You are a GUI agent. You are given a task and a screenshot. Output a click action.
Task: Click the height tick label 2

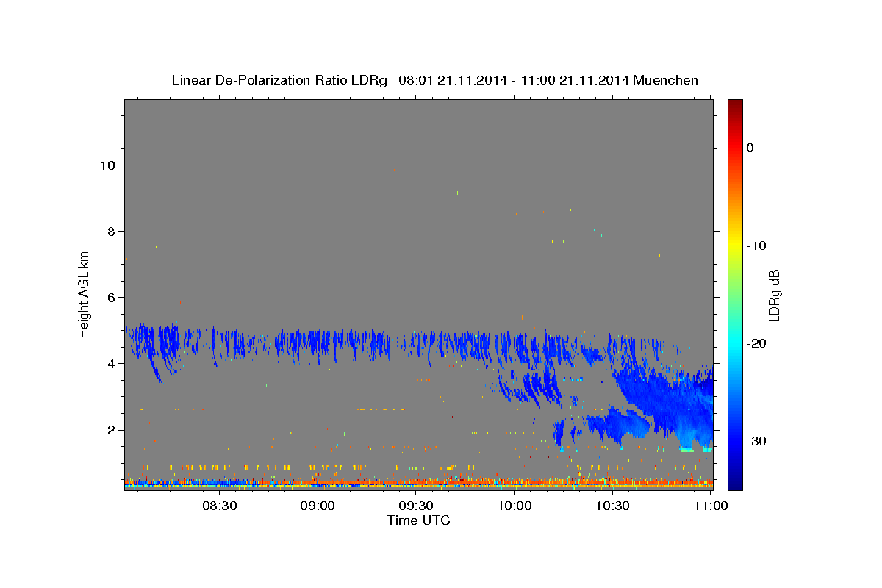click(111, 429)
